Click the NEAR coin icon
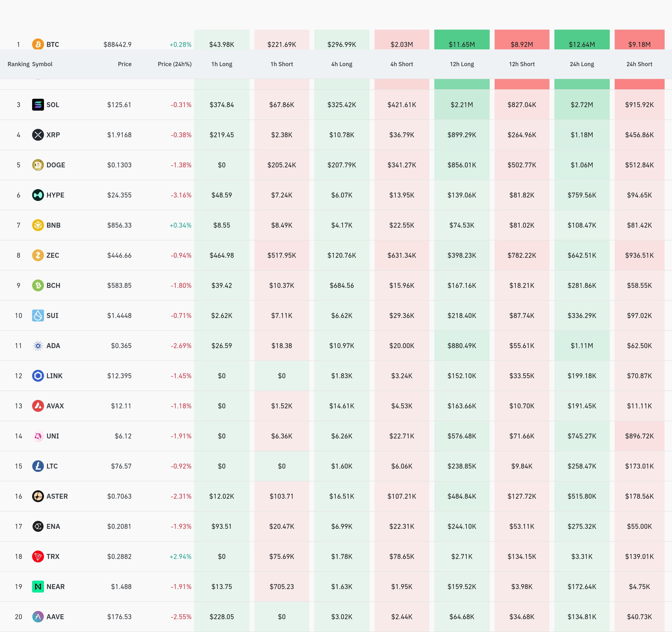The image size is (672, 632). [x=38, y=586]
